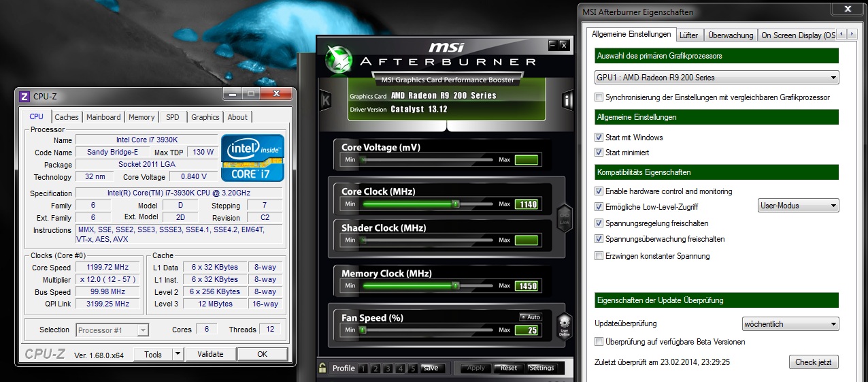This screenshot has height=382, width=868.
Task: Click the CPU-Z Validate button
Action: (210, 354)
